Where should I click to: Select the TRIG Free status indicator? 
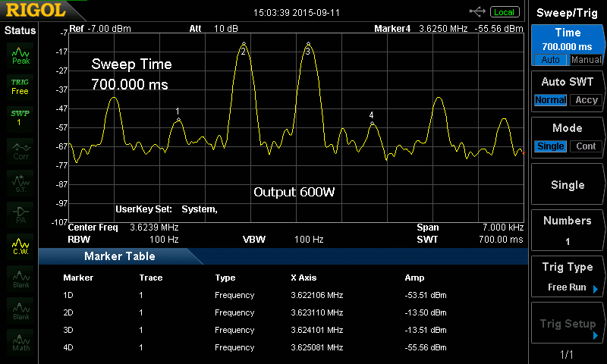20,86
